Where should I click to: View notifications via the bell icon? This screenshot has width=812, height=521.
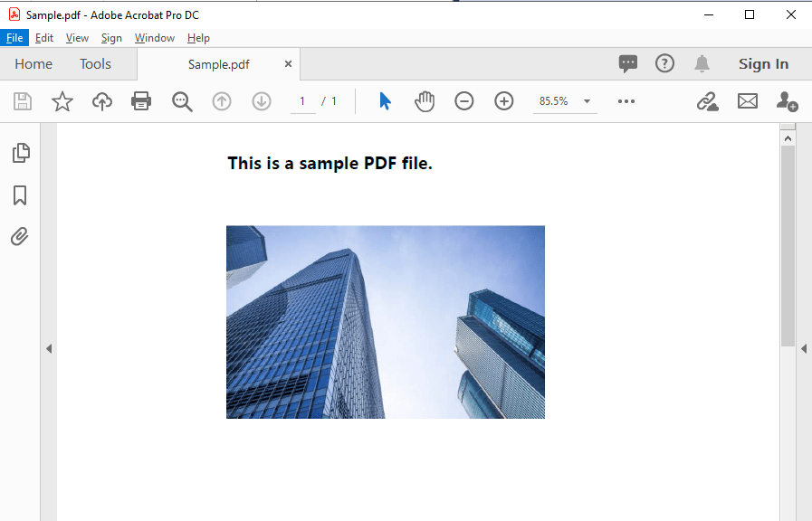click(x=702, y=63)
